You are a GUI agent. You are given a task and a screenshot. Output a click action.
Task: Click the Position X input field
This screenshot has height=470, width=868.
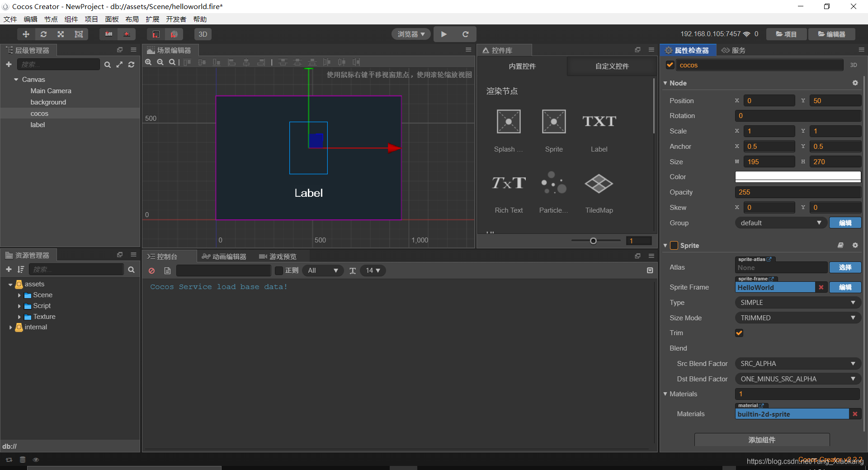tap(769, 101)
